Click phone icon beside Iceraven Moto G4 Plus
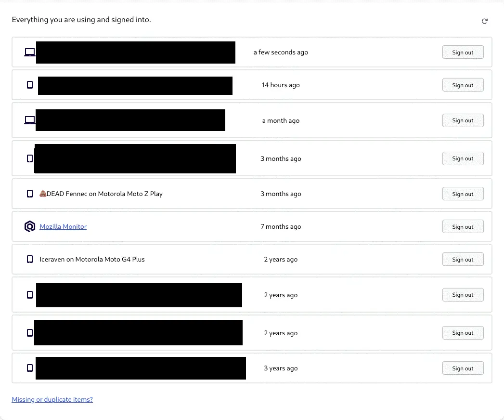The image size is (504, 420). coord(30,259)
